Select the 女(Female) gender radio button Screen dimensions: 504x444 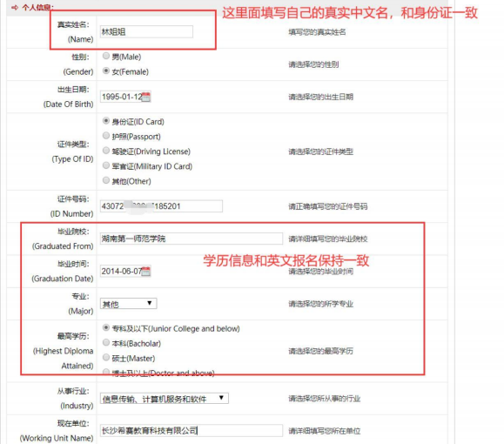(x=106, y=71)
